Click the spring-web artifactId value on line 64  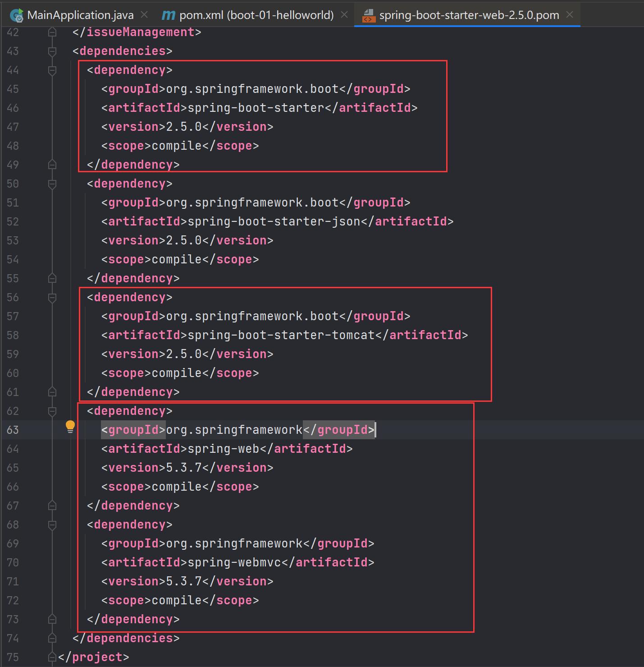[224, 449]
